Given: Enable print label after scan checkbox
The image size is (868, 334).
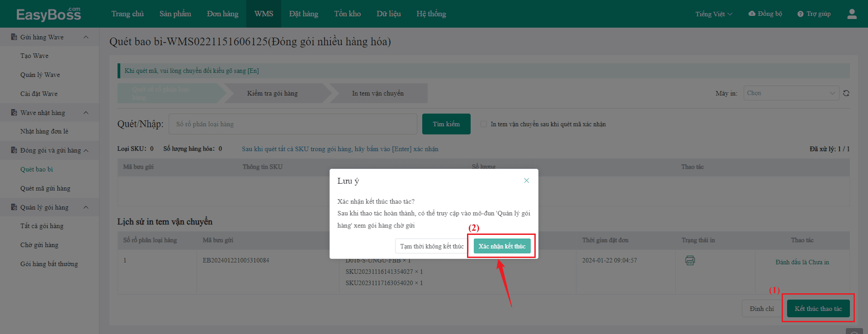Looking at the screenshot, I should point(484,124).
